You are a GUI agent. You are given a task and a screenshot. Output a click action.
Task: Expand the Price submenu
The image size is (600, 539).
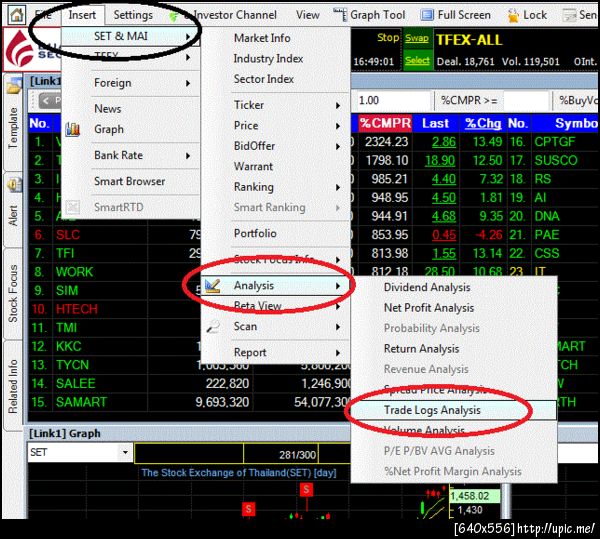(276, 125)
